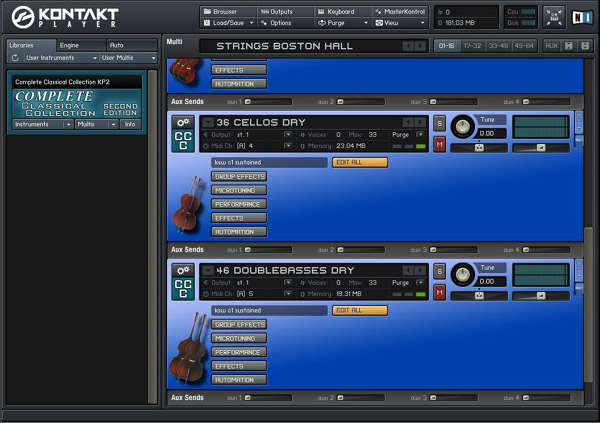Image resolution: width=600 pixels, height=423 pixels.
Task: Click the CCC logo on 46 Doublebasses Dry
Action: (183, 289)
